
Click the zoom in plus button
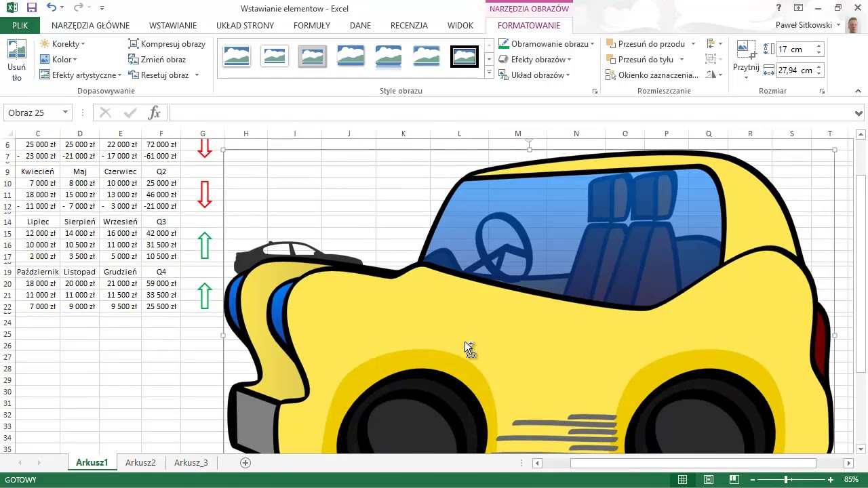pos(830,480)
